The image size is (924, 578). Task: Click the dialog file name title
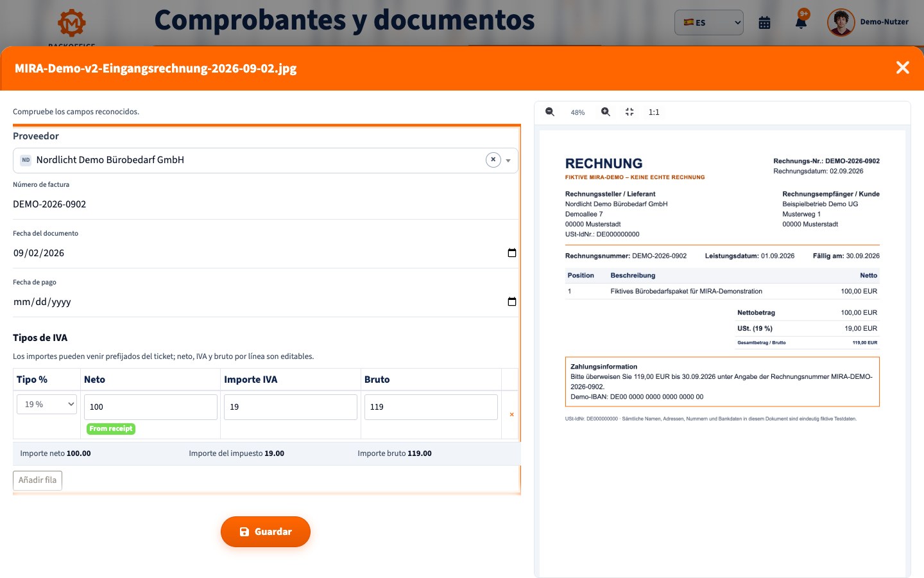click(x=155, y=68)
